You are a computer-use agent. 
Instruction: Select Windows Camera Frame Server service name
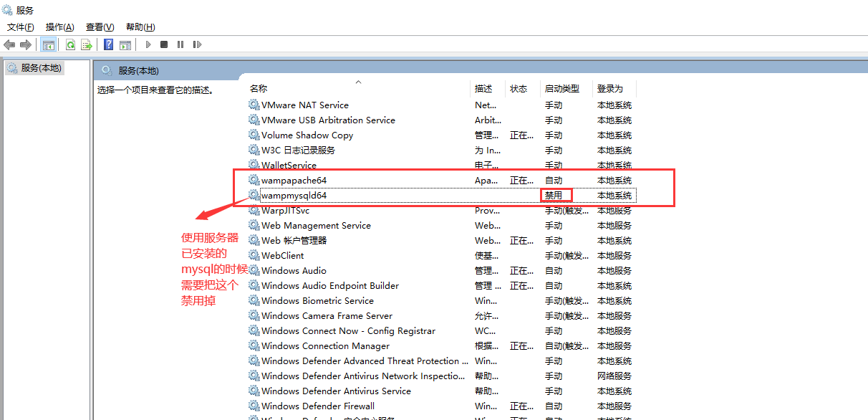click(x=327, y=315)
